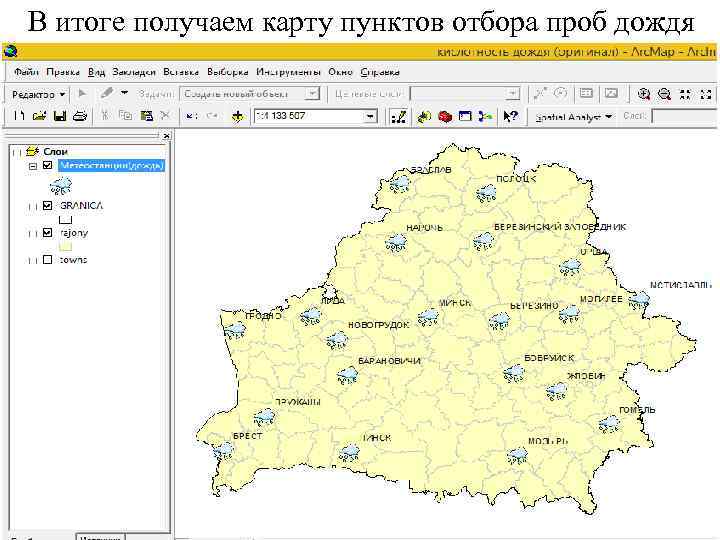This screenshot has height=540, width=720.
Task: Open the map scale dropdown
Action: 370,117
